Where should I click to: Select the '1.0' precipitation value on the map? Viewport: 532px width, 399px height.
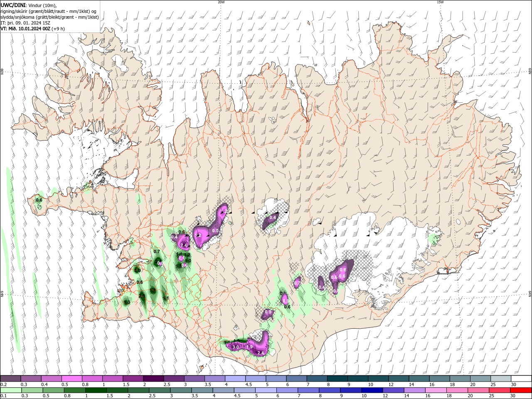[187, 261]
